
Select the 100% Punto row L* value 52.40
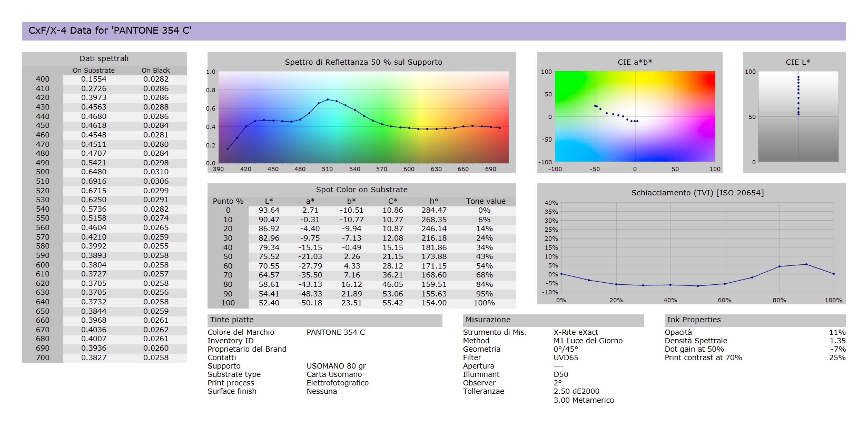pyautogui.click(x=269, y=303)
